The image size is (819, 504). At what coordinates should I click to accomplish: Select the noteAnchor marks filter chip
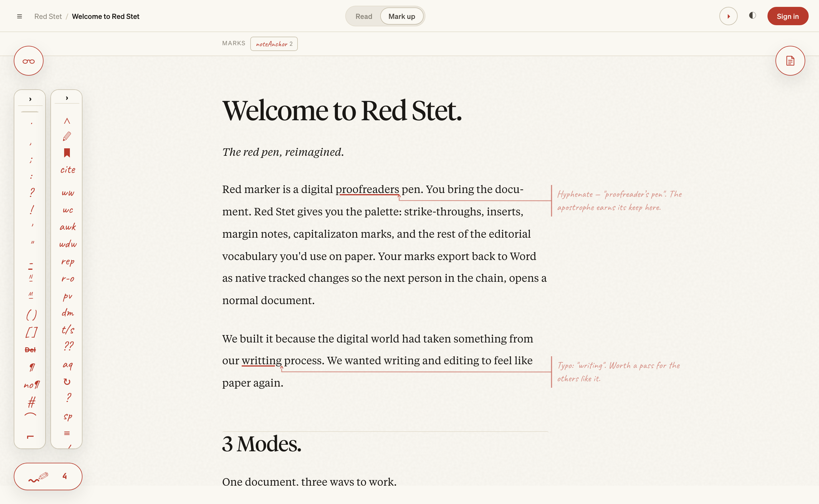(x=274, y=44)
